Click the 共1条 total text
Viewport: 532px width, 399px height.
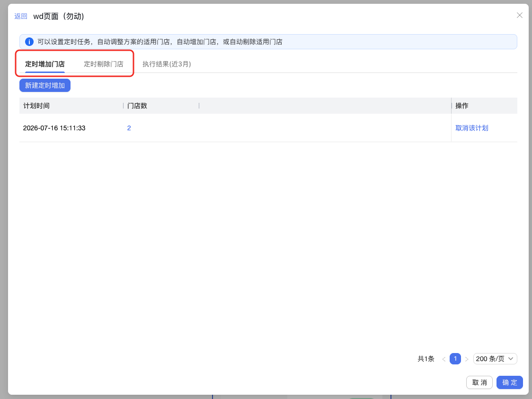pyautogui.click(x=426, y=359)
